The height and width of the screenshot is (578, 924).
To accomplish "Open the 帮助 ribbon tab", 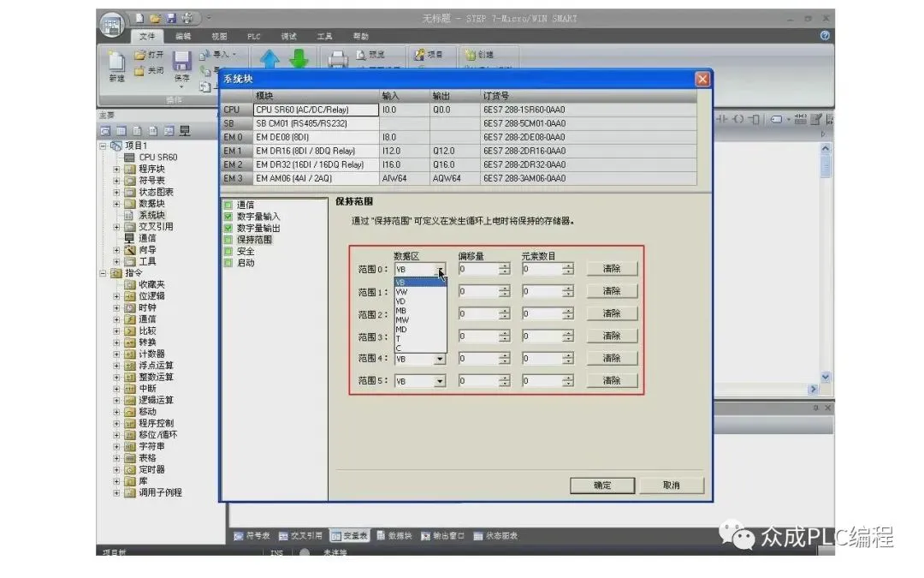I will (x=361, y=37).
